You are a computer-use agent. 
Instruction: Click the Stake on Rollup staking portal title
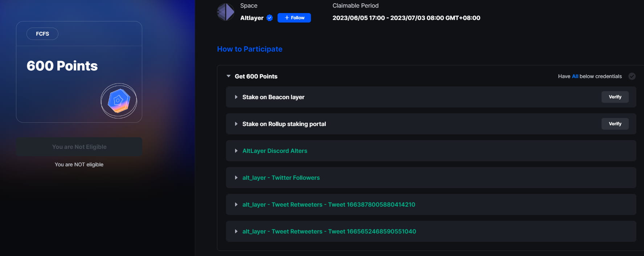tap(284, 124)
